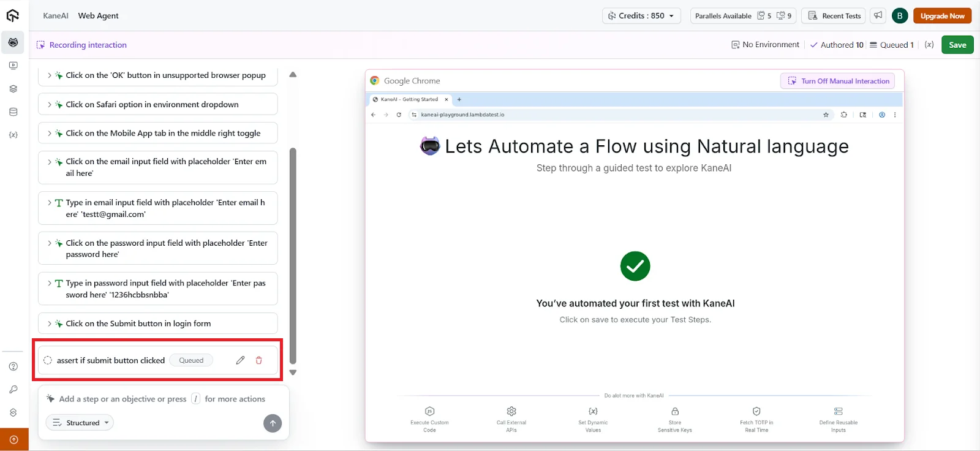
Task: Click the Upgrade Now button
Action: pyautogui.click(x=942, y=16)
